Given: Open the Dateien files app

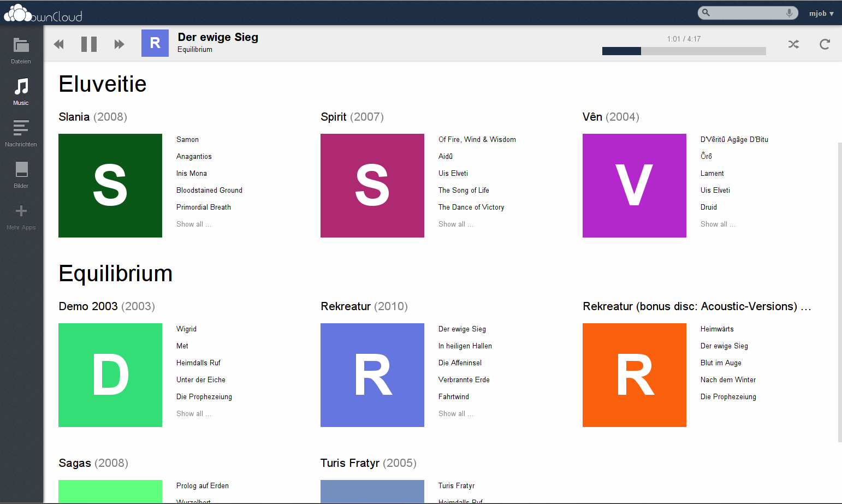Looking at the screenshot, I should click(21, 51).
